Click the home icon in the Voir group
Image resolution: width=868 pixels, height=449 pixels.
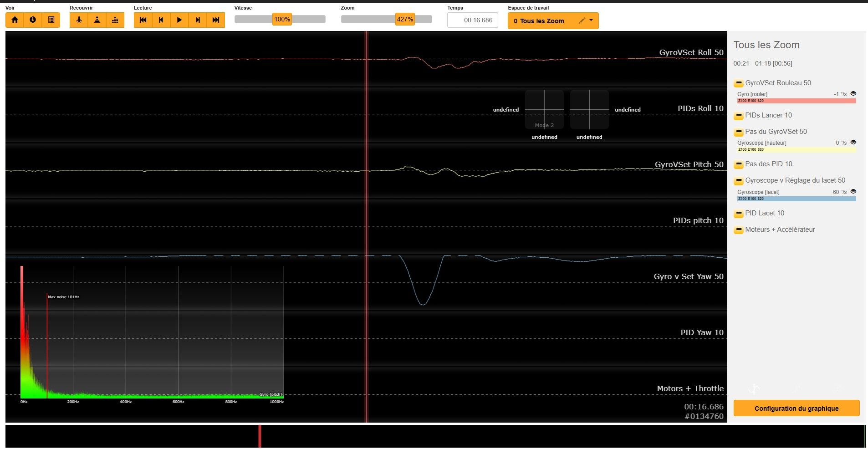tap(15, 20)
